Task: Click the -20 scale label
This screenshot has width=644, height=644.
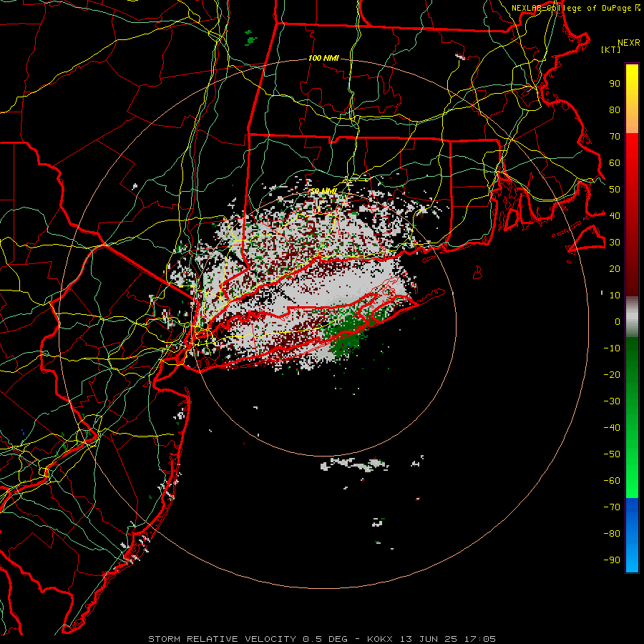Action: [612, 374]
